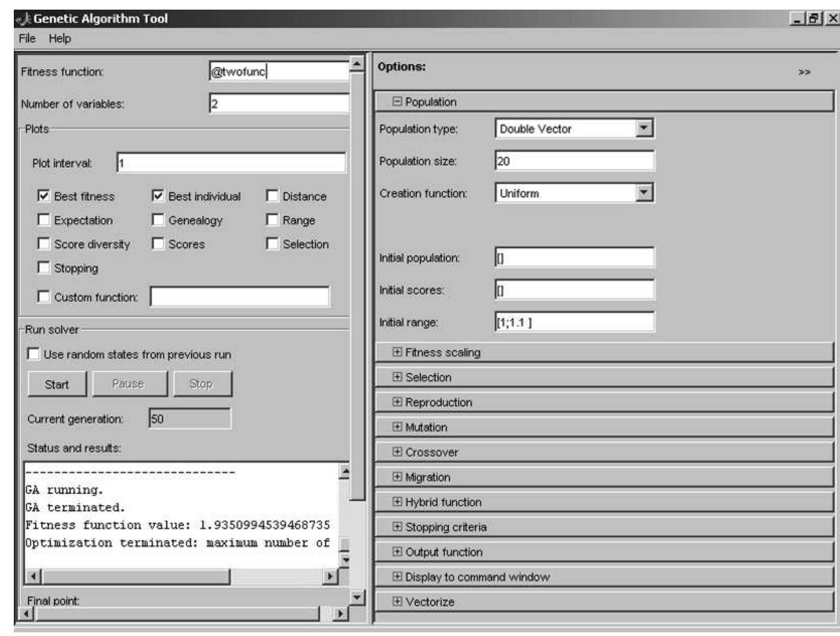Click the Fitness function input field
Viewport: 840px width, 636px height.
(x=279, y=71)
